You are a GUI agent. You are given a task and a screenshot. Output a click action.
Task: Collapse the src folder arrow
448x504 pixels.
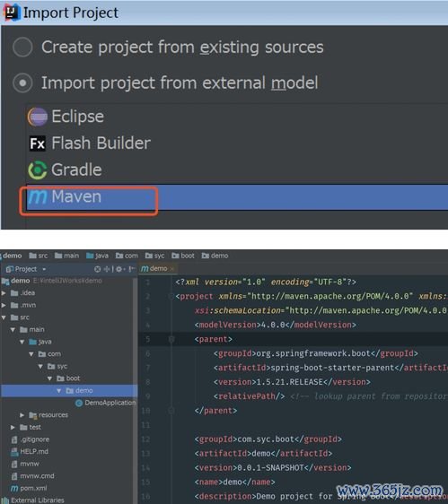[x=4, y=317]
